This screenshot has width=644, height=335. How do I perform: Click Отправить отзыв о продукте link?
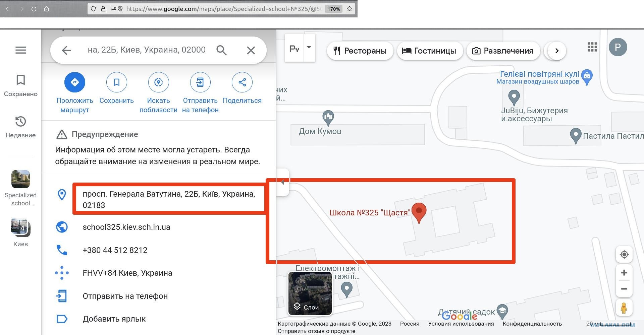[x=316, y=331]
